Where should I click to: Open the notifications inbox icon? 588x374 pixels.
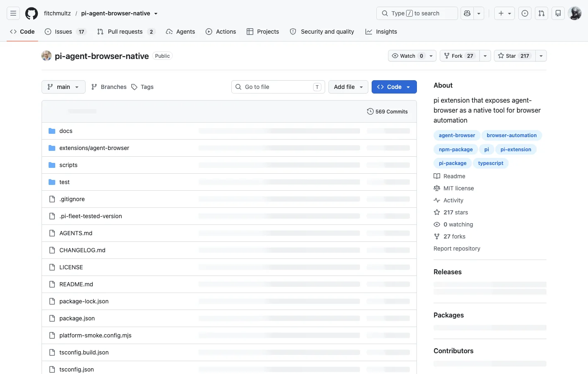click(x=558, y=13)
